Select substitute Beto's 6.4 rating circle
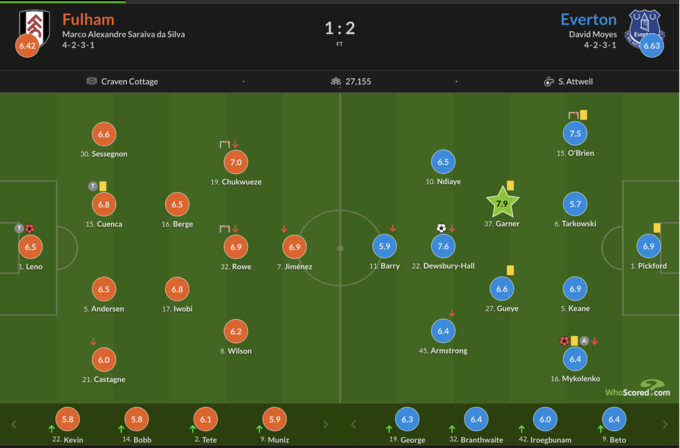The height and width of the screenshot is (448, 680). pos(614,421)
